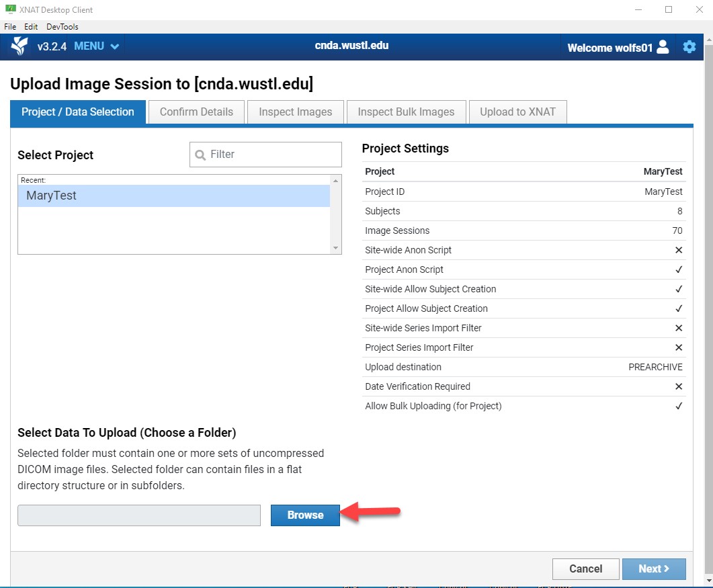Image resolution: width=713 pixels, height=588 pixels.
Task: Click the XNAT logo icon in header
Action: click(19, 46)
